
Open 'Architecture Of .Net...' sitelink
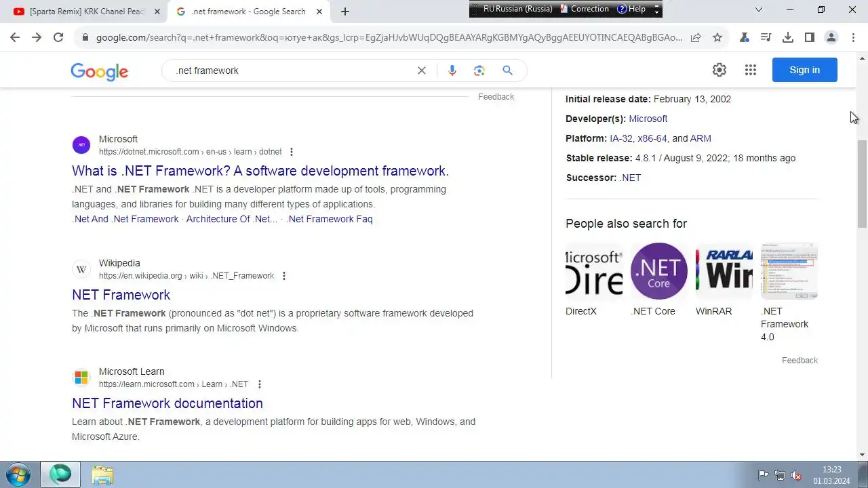(232, 219)
